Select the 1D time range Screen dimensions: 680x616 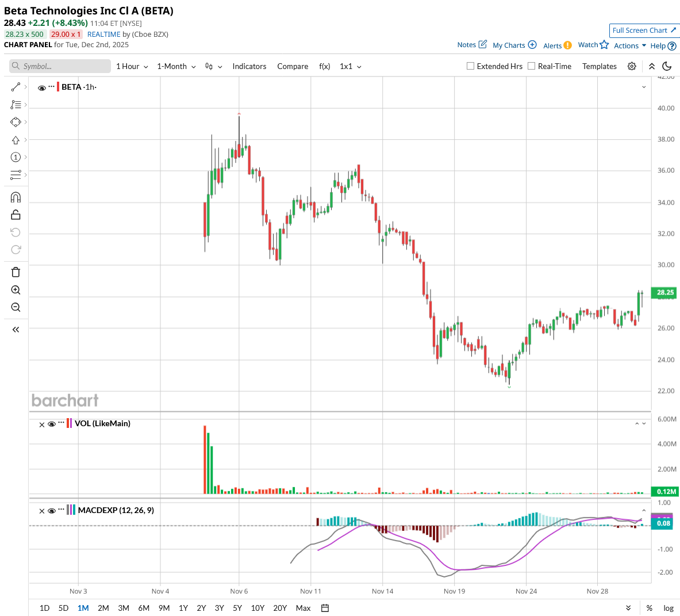click(x=45, y=608)
